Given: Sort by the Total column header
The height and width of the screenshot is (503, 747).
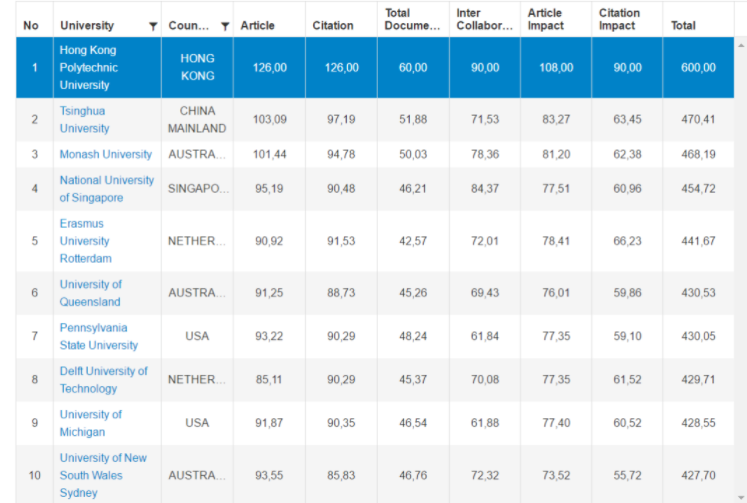Looking at the screenshot, I should pyautogui.click(x=684, y=25).
